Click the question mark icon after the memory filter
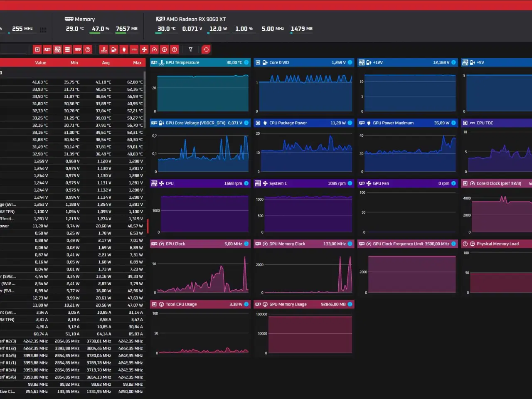 (x=88, y=49)
